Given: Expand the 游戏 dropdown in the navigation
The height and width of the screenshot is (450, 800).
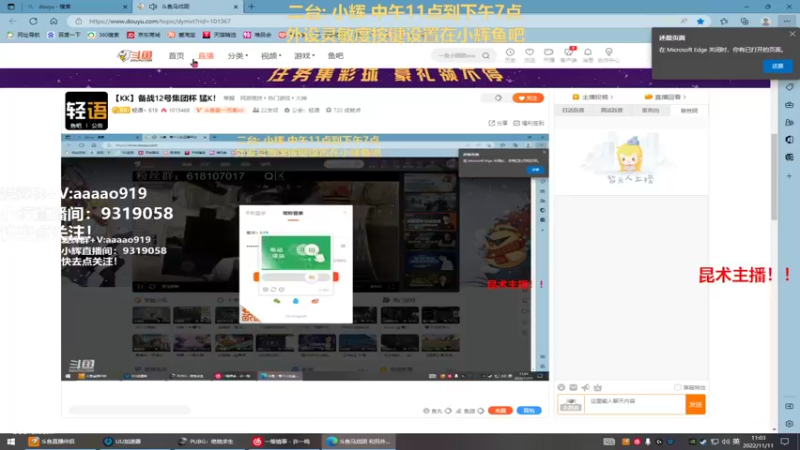Looking at the screenshot, I should point(304,56).
